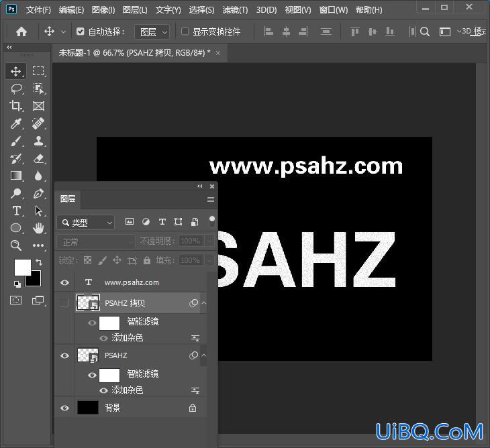Select the Clone Stamp tool
490x448 pixels.
point(38,141)
